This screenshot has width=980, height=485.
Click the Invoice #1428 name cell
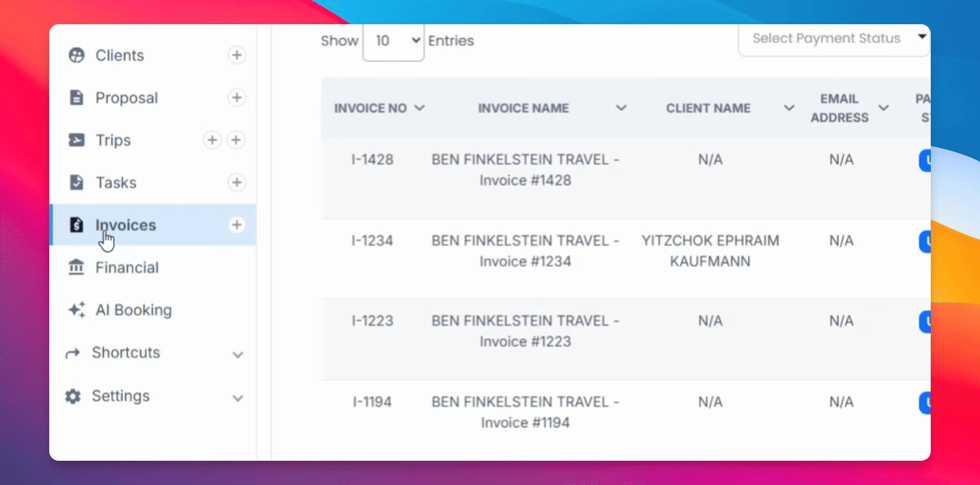[525, 170]
